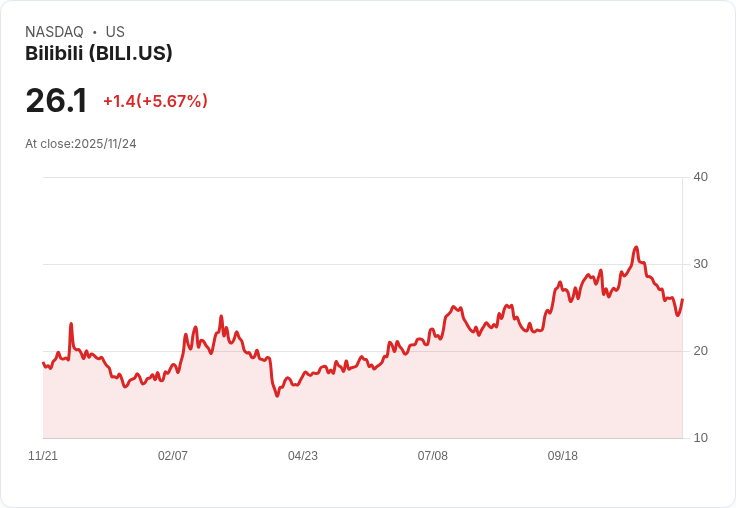The image size is (736, 508).
Task: Click the NASDAQ exchange label
Action: 54,32
